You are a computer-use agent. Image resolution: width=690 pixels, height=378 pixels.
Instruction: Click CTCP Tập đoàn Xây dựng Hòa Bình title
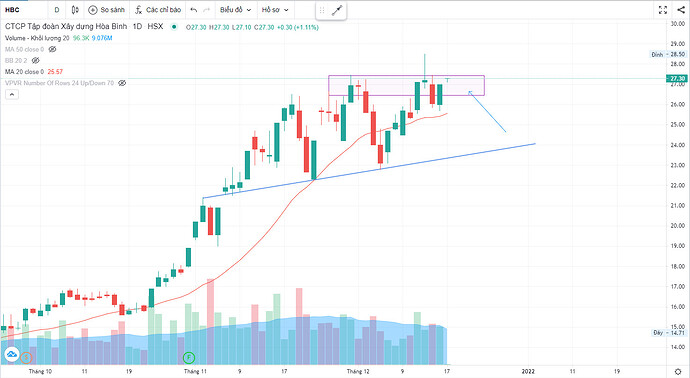coord(66,26)
